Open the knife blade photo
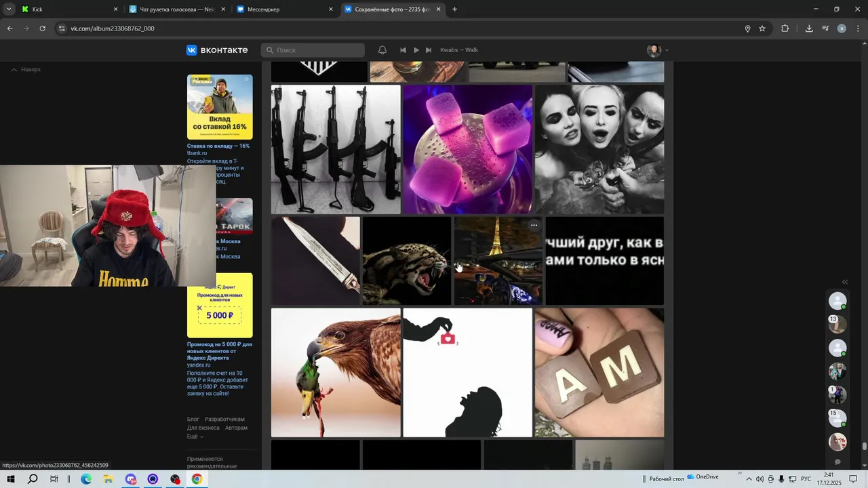 [315, 261]
